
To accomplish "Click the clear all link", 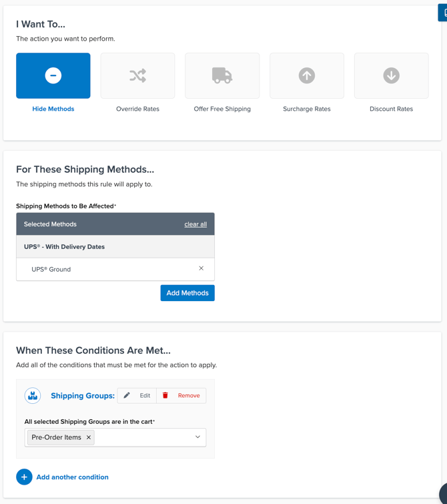I will coord(195,224).
